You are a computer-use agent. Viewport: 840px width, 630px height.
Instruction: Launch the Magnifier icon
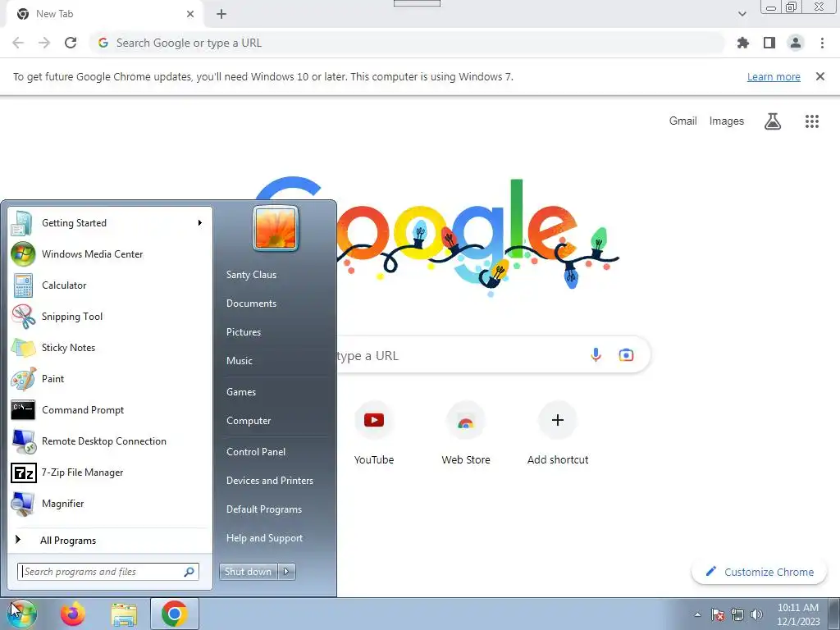coord(23,504)
